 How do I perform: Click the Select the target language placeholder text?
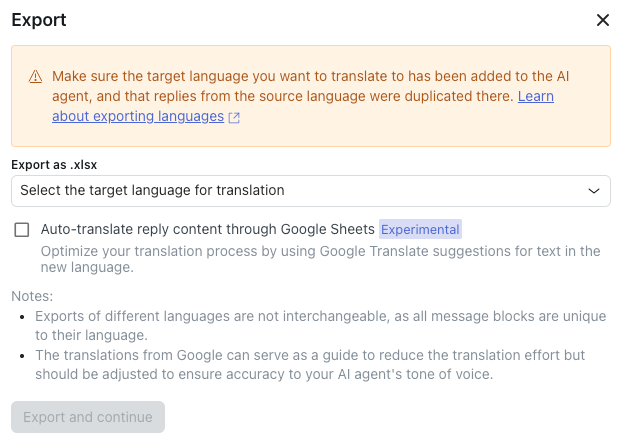coord(152,190)
